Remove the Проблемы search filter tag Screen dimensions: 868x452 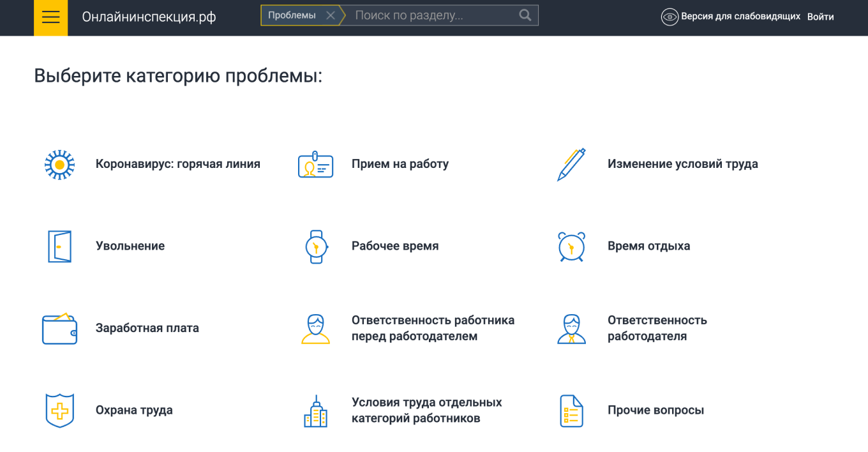pyautogui.click(x=331, y=15)
